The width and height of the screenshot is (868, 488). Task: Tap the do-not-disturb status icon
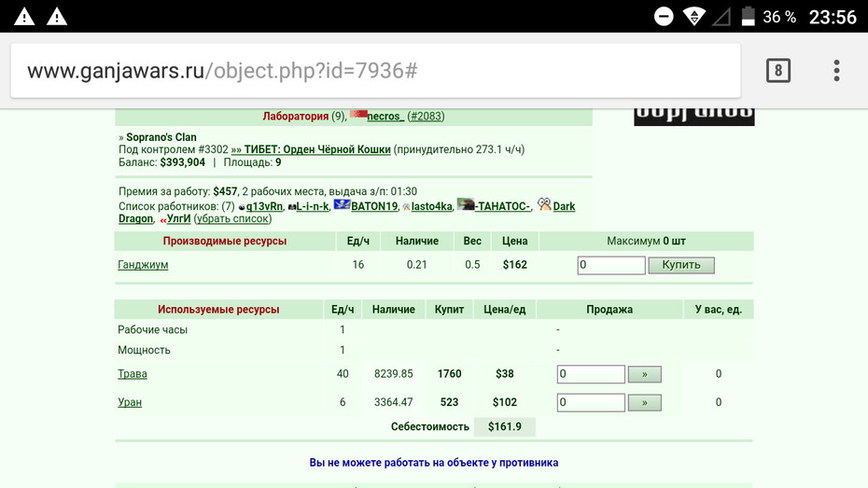pyautogui.click(x=664, y=17)
